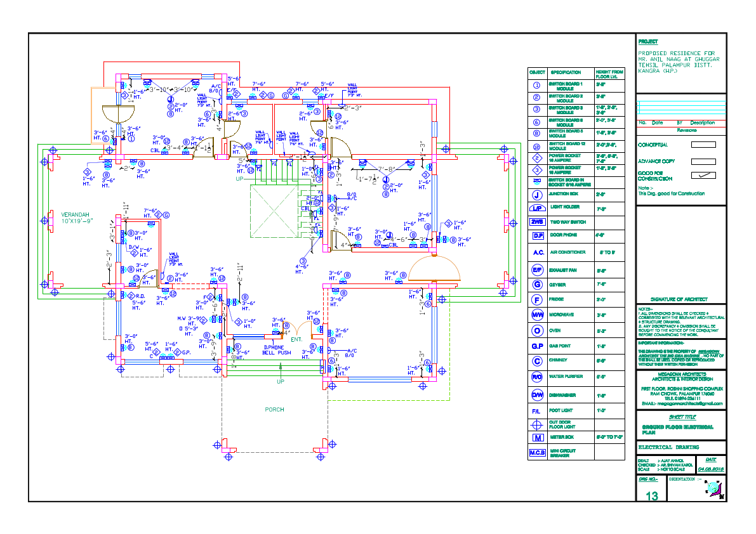This screenshot has height=534, width=756.
Task: Select the Fridge (F) legend symbol
Action: tap(539, 299)
